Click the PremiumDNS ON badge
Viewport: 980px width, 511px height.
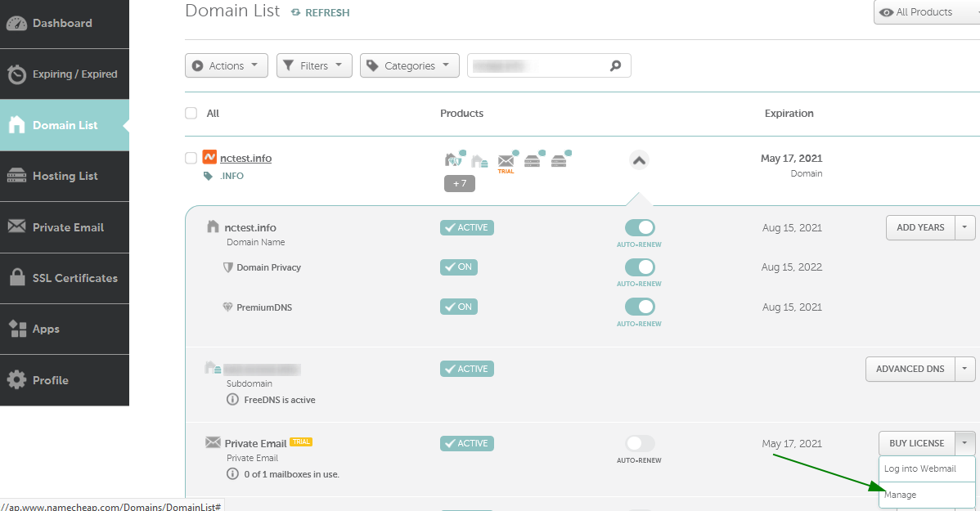(459, 307)
